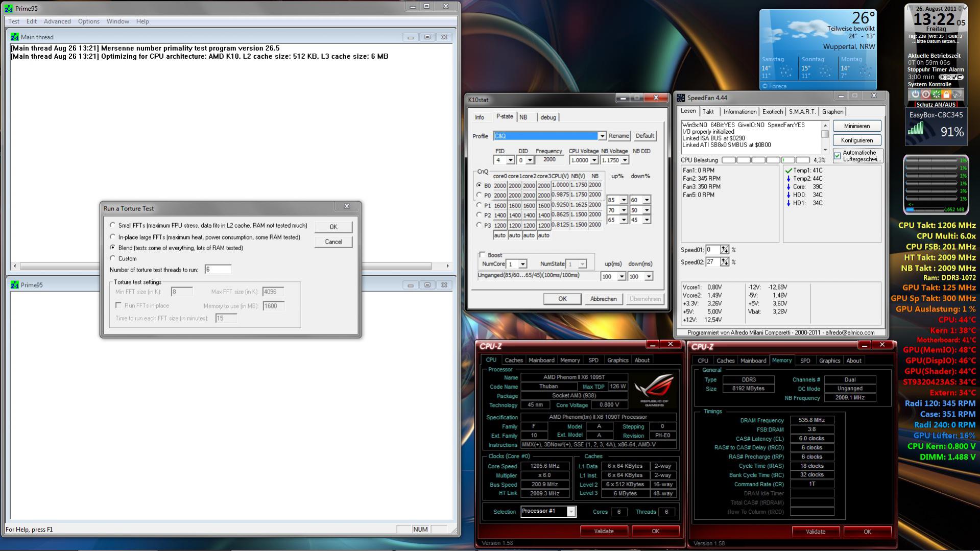Click the lower Prime95 child window icon
The width and height of the screenshot is (980, 551).
pos(15,285)
